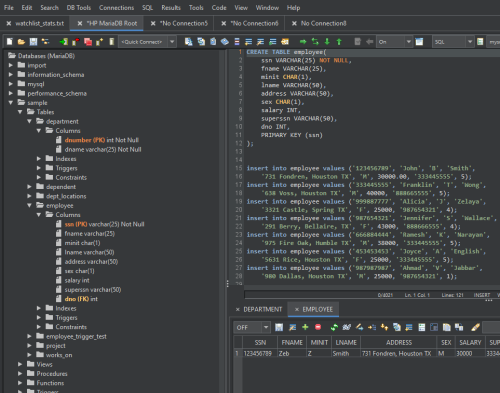
Task: Expand the performance_schema database node
Action: click(x=11, y=93)
